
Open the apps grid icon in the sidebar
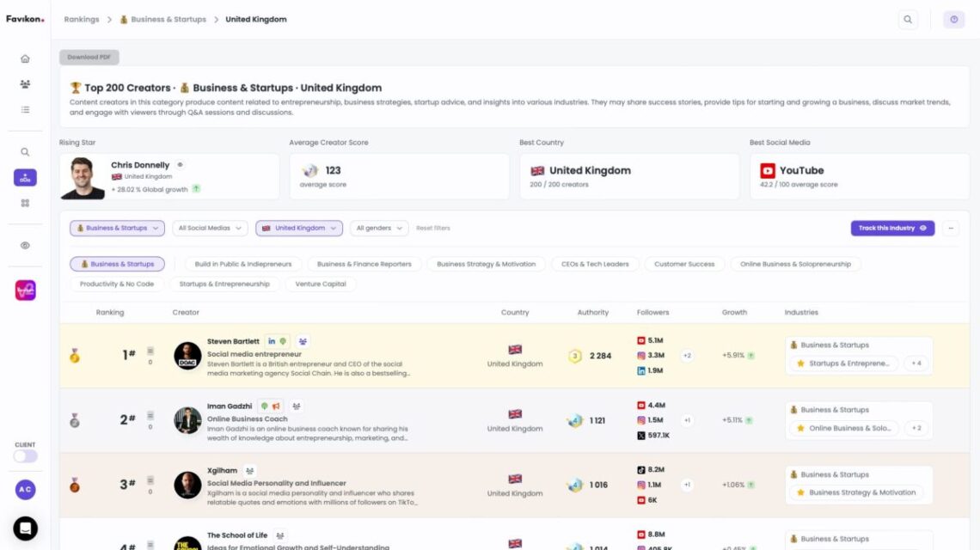point(25,204)
